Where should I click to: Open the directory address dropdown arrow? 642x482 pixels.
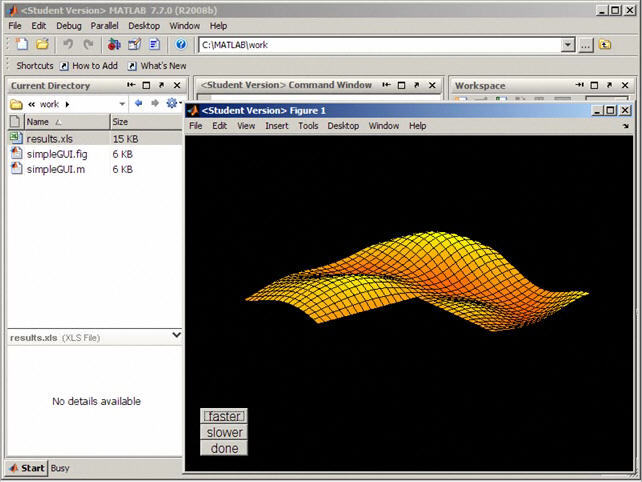click(122, 104)
